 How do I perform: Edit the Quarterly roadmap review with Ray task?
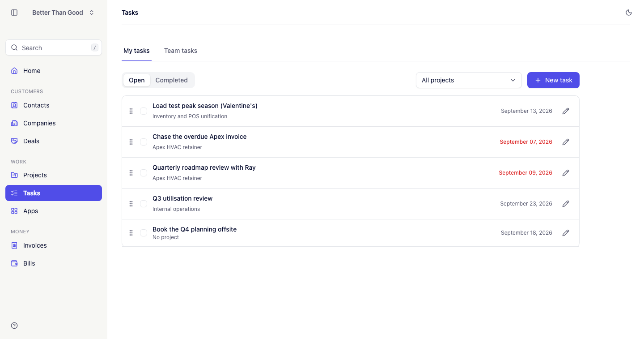[566, 173]
